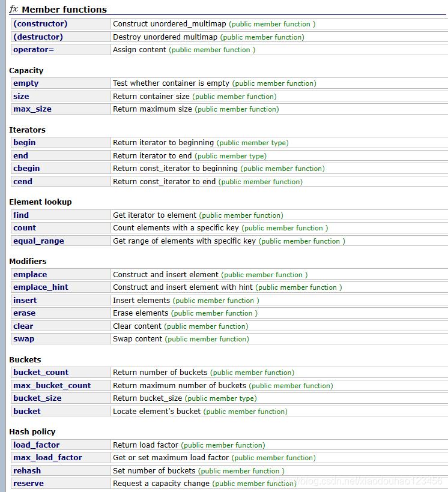
Task: Open the empty function link
Action: pos(26,83)
